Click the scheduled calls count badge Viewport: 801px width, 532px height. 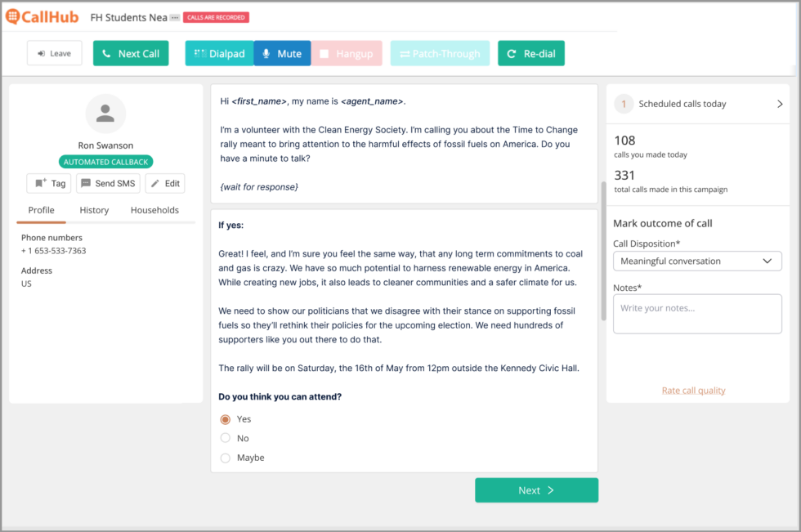[x=623, y=104]
